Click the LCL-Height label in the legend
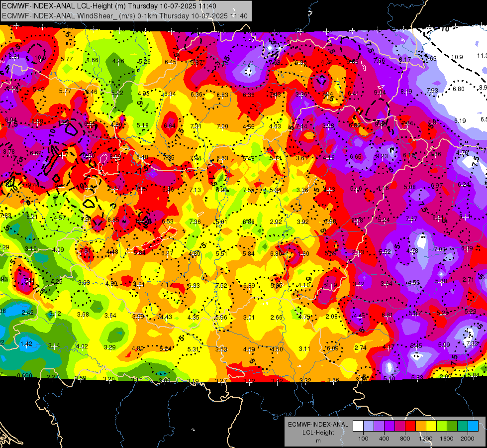The width and height of the screenshot is (487, 448). pos(318,433)
